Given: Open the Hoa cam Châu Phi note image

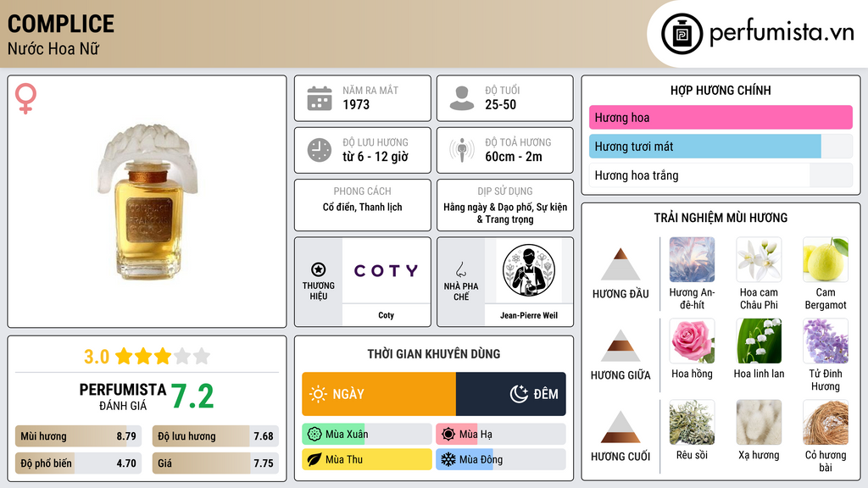Looking at the screenshot, I should coord(759,259).
